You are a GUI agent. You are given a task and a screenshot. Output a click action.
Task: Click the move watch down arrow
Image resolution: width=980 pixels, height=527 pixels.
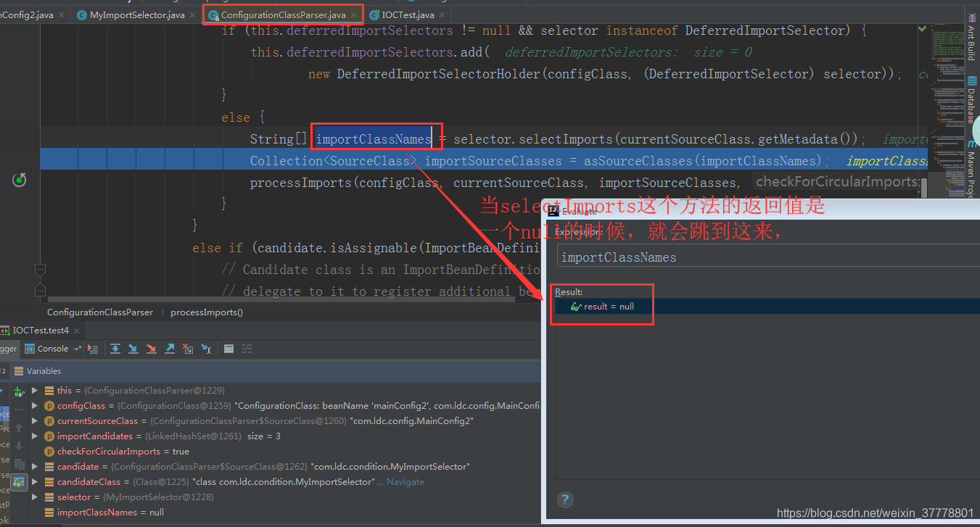click(20, 445)
